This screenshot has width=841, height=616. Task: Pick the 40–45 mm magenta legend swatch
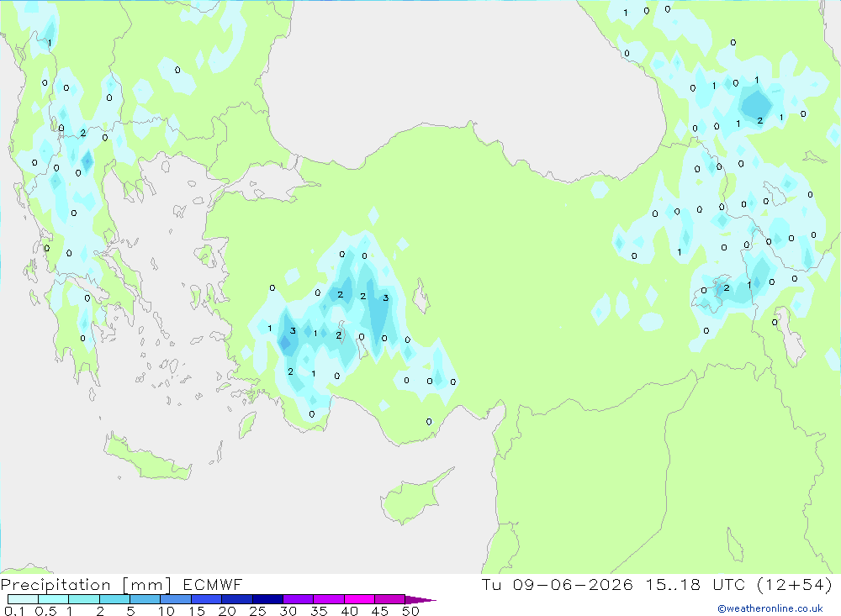359,599
